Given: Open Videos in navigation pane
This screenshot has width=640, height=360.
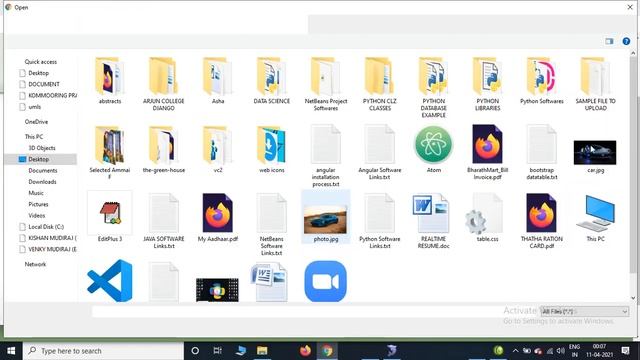Looking at the screenshot, I should coord(37,215).
